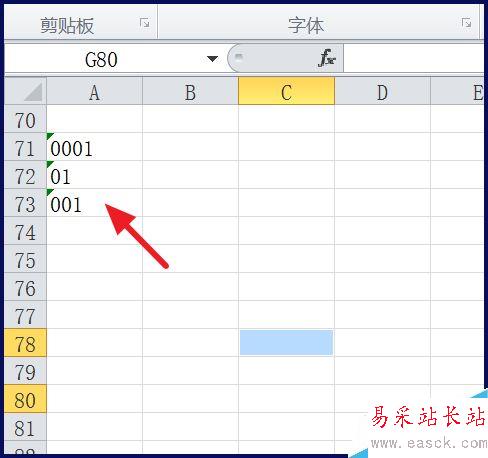Click cell containing 001

(95, 203)
